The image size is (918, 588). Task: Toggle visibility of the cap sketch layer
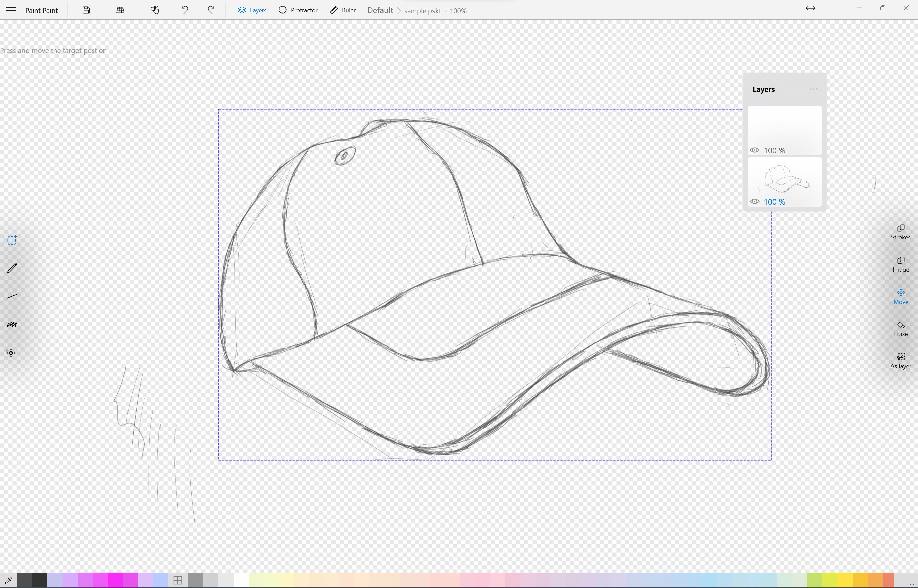(755, 201)
